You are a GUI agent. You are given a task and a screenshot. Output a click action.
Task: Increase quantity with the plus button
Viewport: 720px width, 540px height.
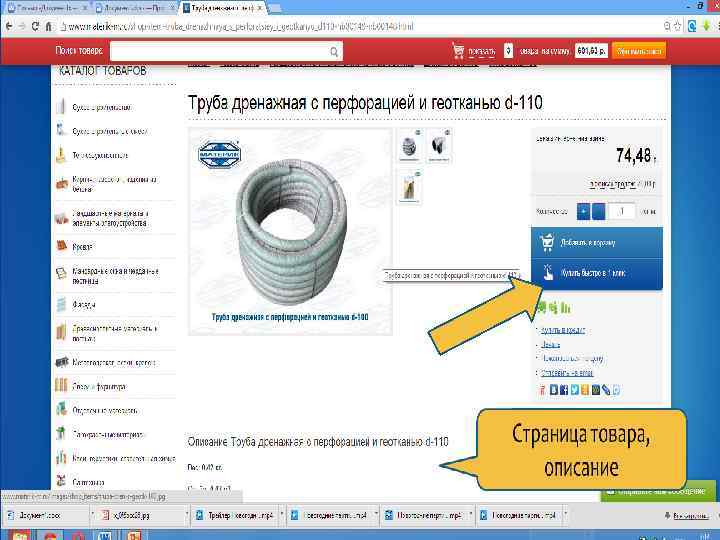click(x=583, y=212)
